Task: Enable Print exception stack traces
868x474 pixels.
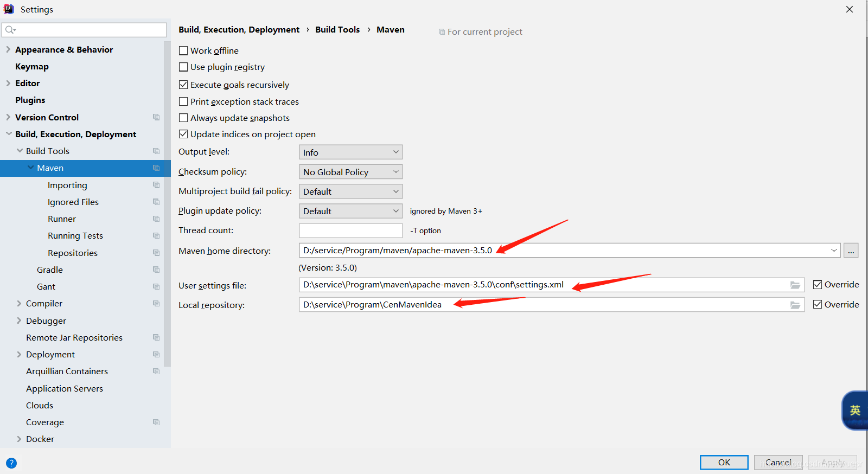Action: (x=183, y=101)
